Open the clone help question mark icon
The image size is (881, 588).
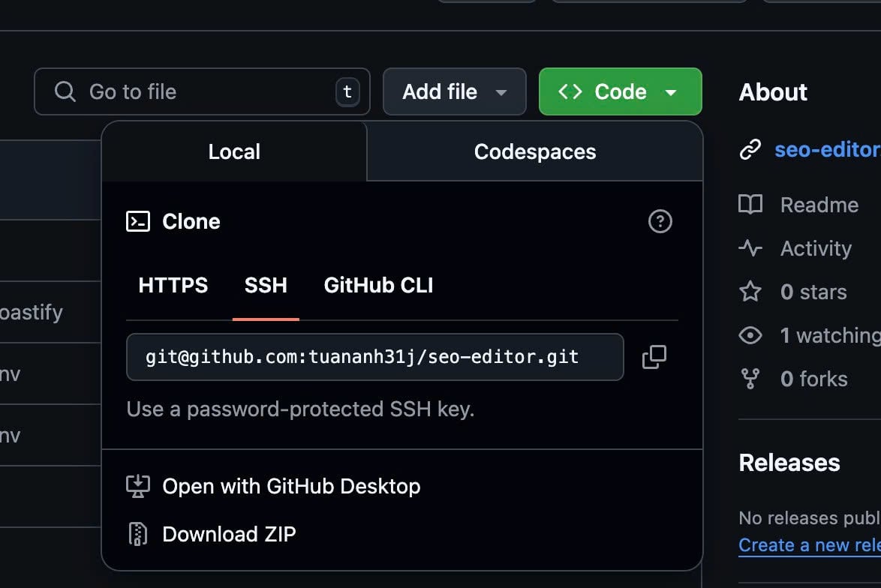click(660, 221)
